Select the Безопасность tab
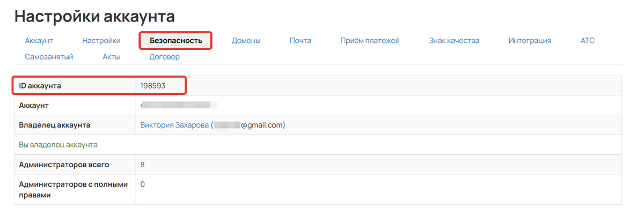 pos(176,40)
